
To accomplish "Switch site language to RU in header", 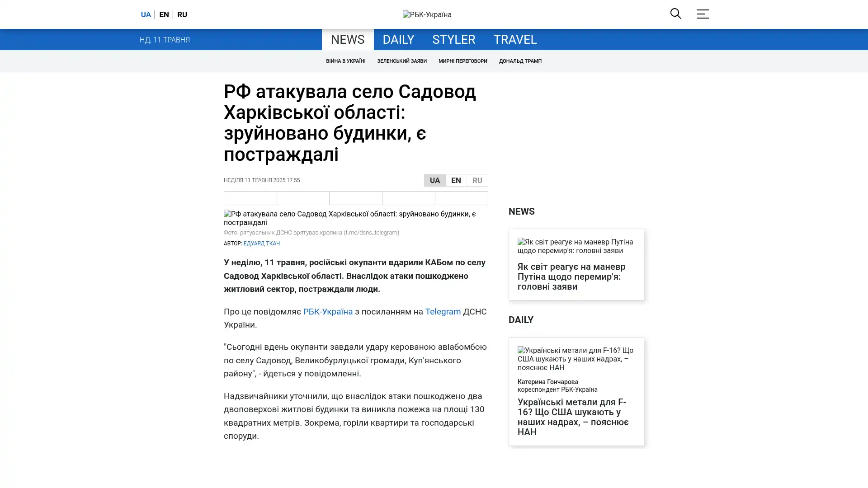I will point(182,14).
